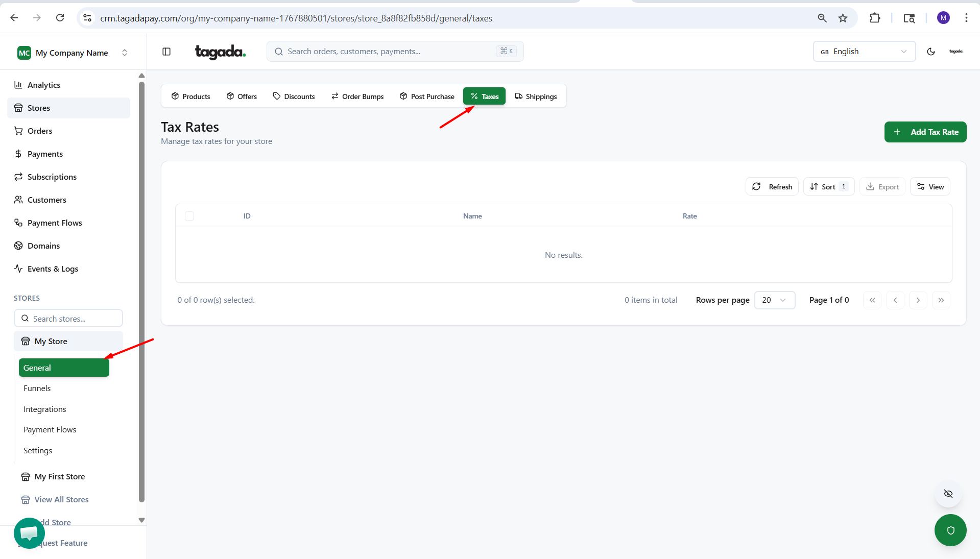Open browser extensions puzzle icon
The image size is (980, 559).
tap(875, 18)
